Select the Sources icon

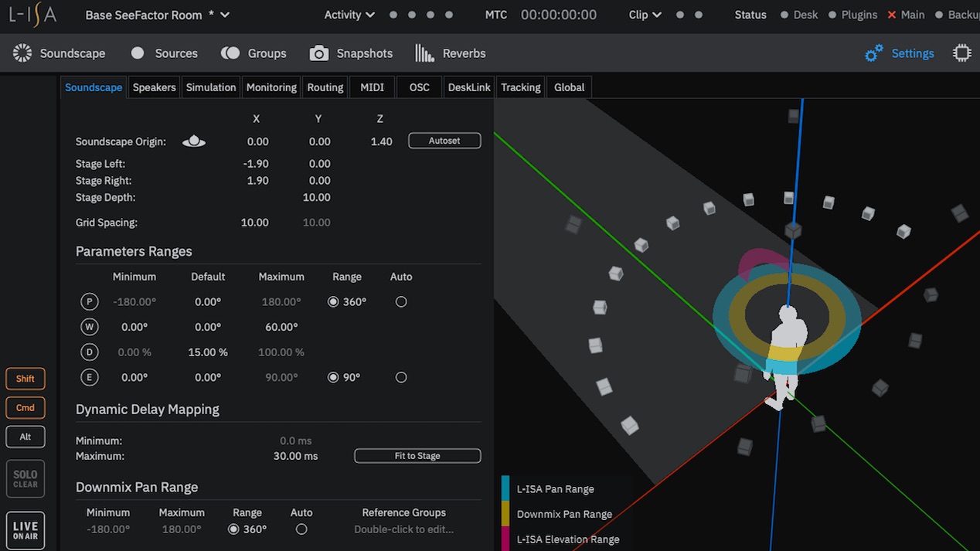pos(163,53)
